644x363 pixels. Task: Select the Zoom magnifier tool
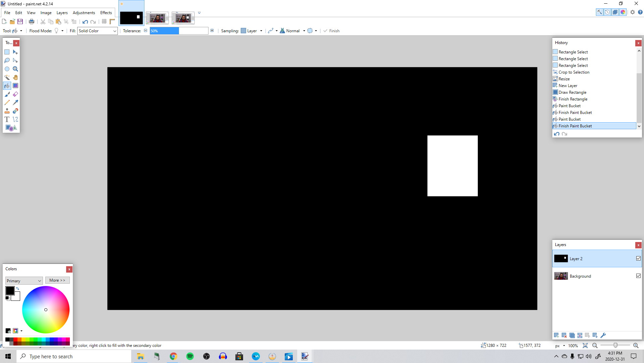(x=15, y=69)
